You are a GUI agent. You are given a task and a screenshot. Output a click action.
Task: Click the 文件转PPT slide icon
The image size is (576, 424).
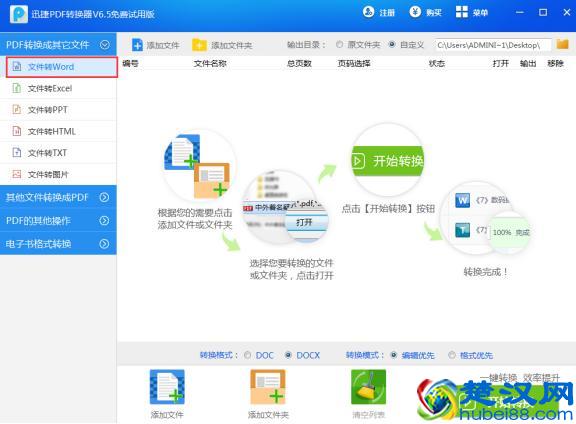click(17, 109)
